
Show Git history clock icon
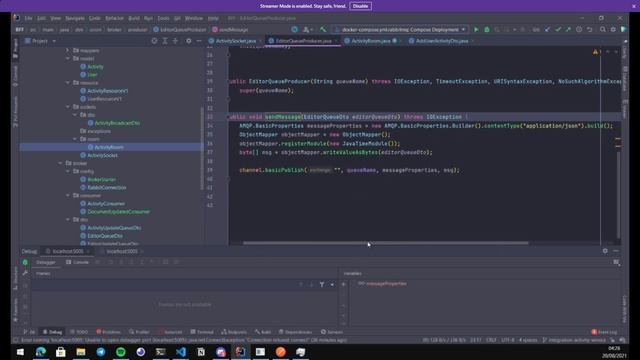point(579,29)
